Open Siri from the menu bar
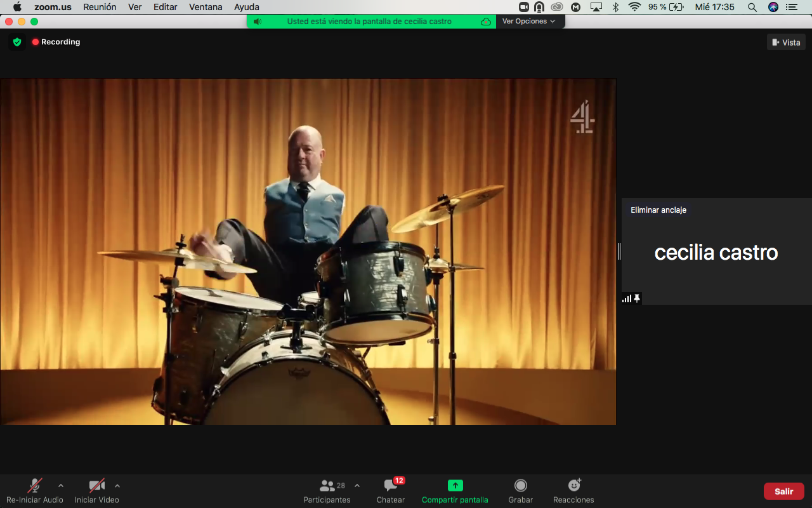 [x=773, y=7]
